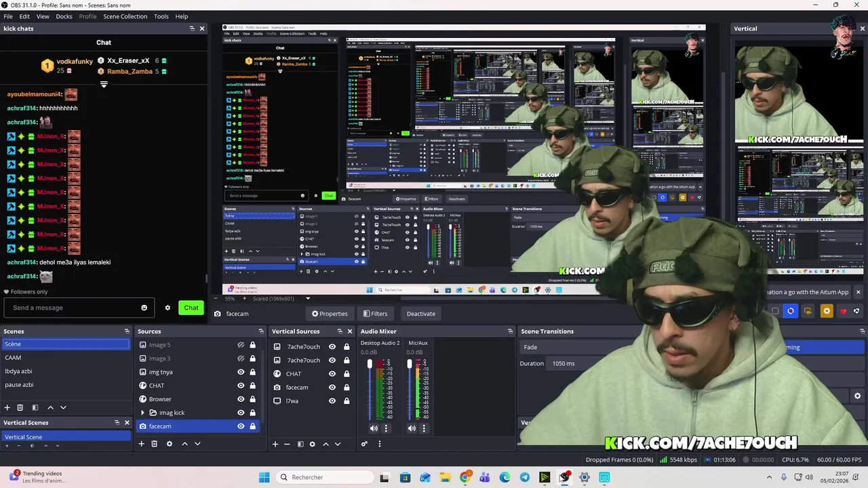Image resolution: width=868 pixels, height=488 pixels.
Task: Open Properties for facecam source
Action: pyautogui.click(x=330, y=314)
